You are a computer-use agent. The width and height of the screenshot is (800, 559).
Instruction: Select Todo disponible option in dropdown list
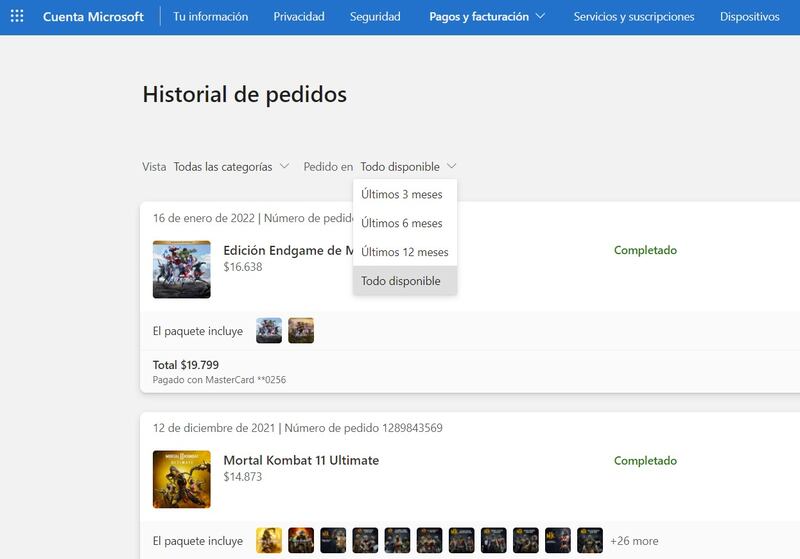(401, 281)
